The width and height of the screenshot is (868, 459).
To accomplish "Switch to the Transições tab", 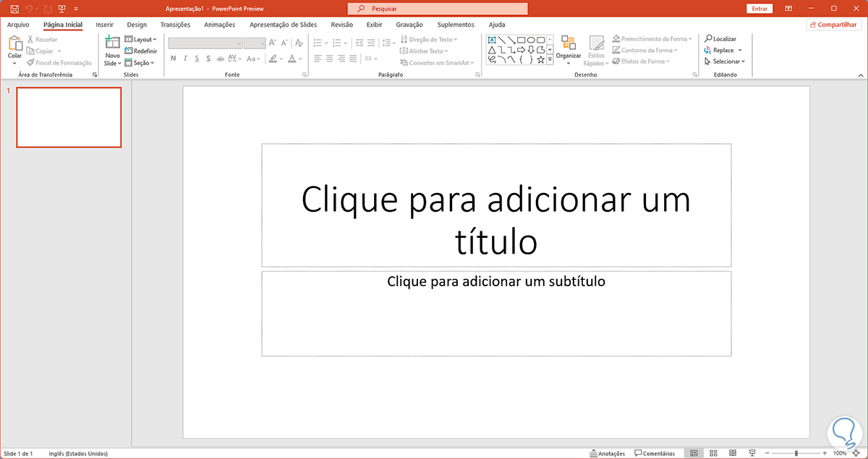I will (x=175, y=25).
